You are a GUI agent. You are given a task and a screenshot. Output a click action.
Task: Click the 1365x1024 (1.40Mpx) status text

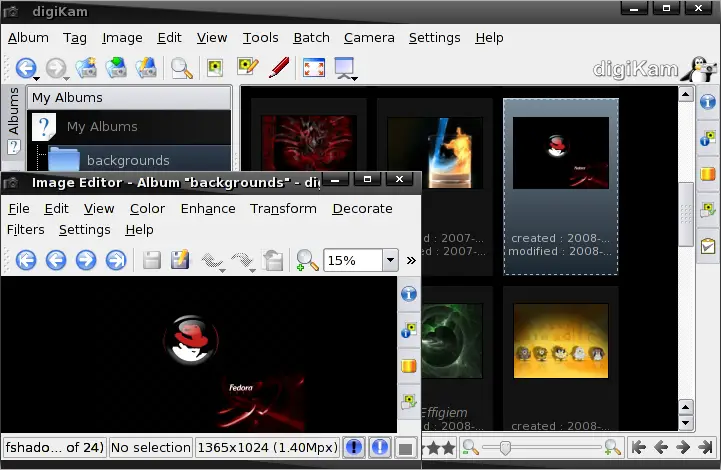tap(268, 447)
